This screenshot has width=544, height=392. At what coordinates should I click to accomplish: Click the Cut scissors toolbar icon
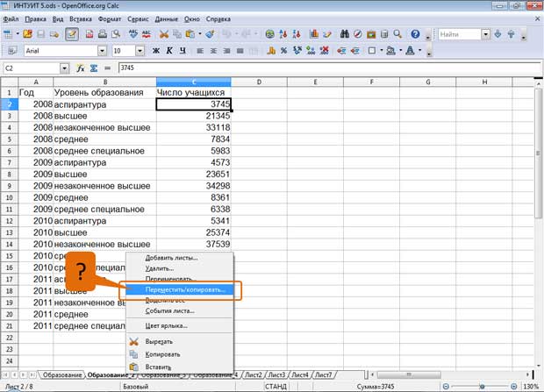164,34
